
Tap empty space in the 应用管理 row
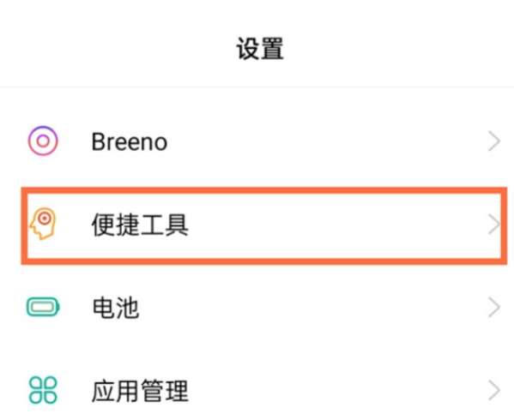coord(328,390)
